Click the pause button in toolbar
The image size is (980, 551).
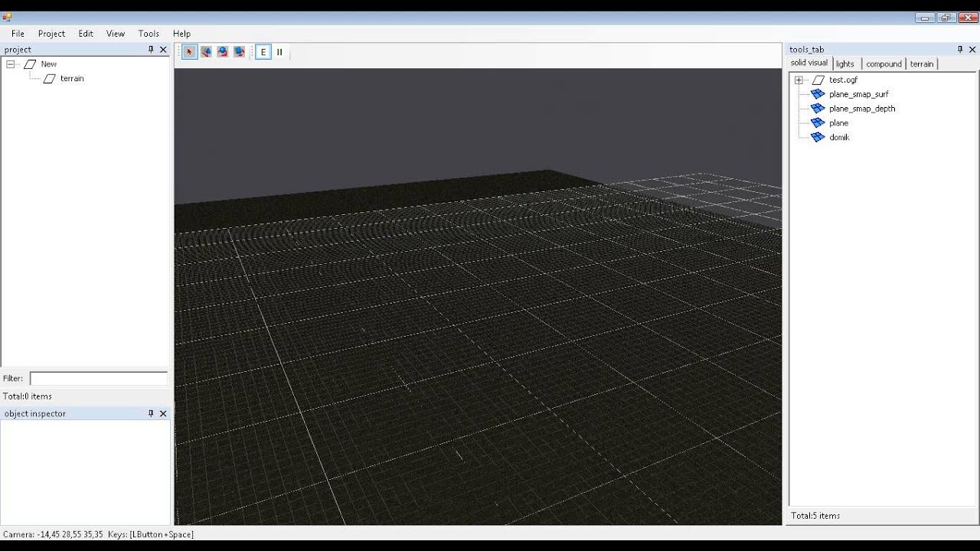coord(279,52)
